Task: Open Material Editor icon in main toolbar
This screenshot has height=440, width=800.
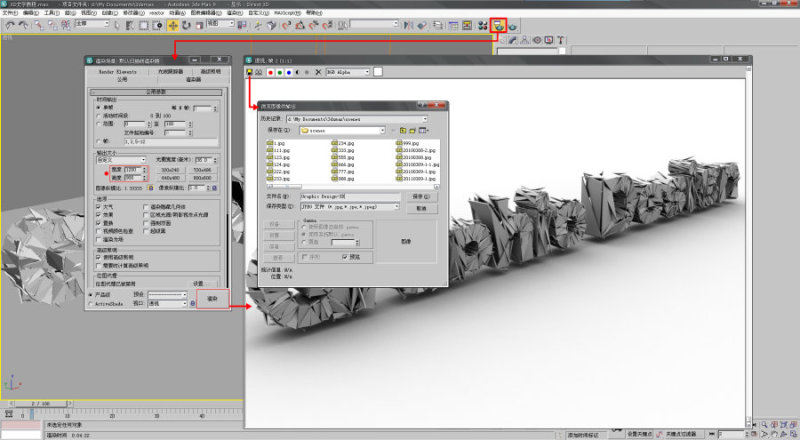Action: click(482, 26)
